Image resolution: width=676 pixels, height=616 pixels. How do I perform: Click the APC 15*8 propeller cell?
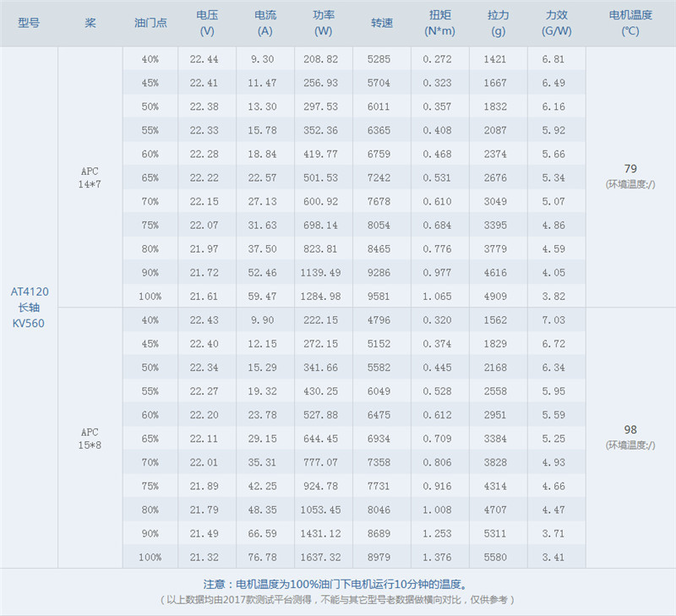90,438
